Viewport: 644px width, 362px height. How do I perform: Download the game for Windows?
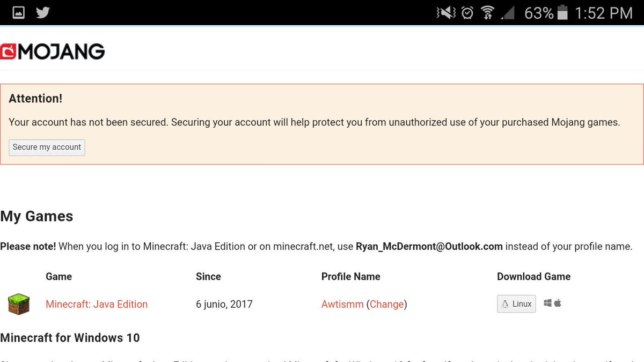tap(547, 304)
